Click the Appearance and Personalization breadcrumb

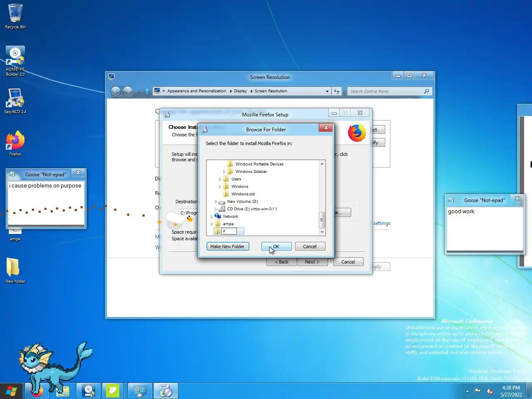coord(197,91)
